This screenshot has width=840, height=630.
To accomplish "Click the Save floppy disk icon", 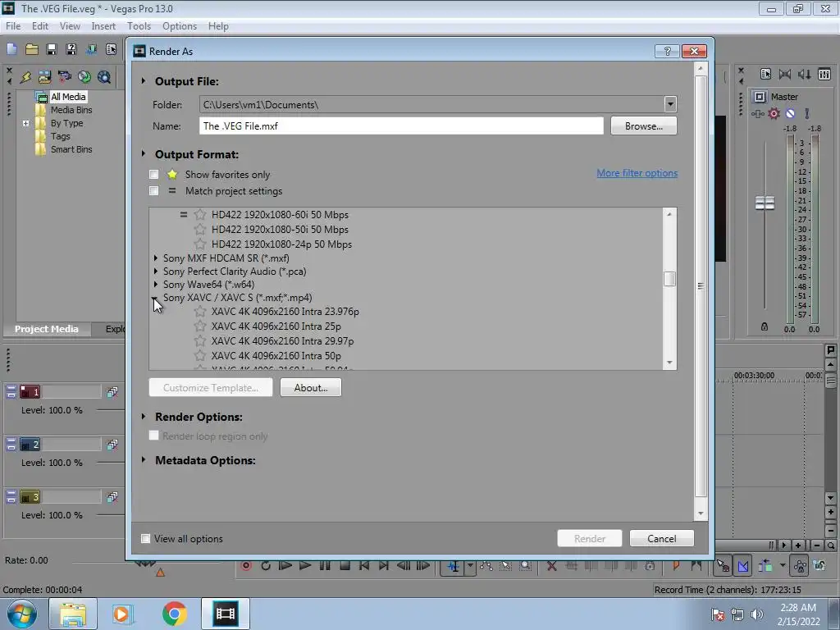I will 52,50.
